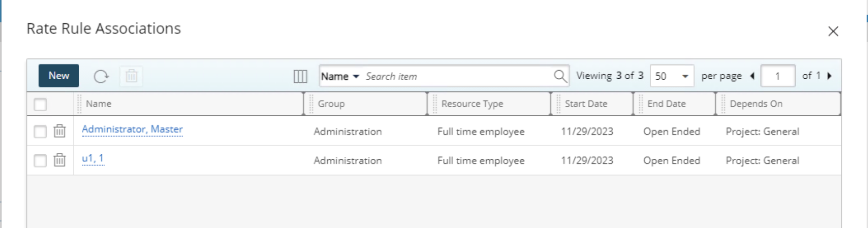Check the Administrator, Master row checkbox

(40, 132)
